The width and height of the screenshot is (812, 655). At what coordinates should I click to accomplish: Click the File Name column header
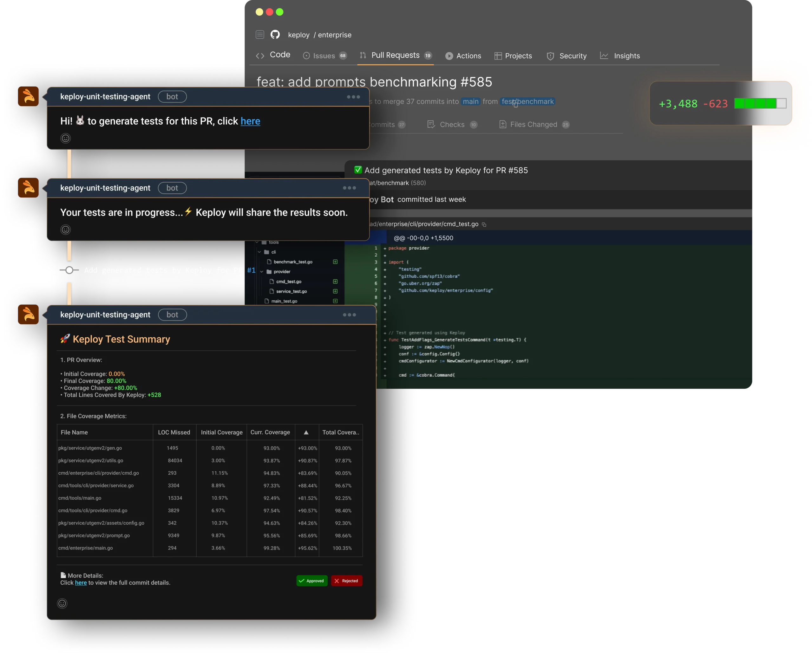click(74, 432)
